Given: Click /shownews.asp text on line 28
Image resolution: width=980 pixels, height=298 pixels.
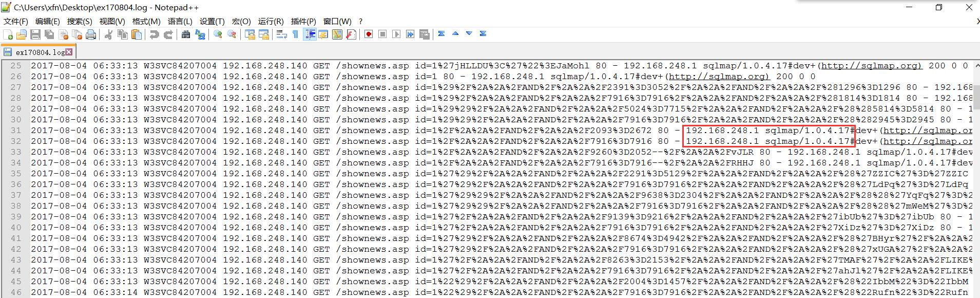Looking at the screenshot, I should click(x=373, y=98).
